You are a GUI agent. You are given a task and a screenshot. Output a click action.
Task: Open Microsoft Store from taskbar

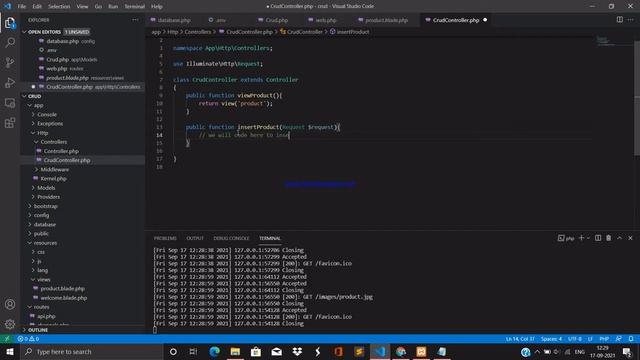(256, 351)
